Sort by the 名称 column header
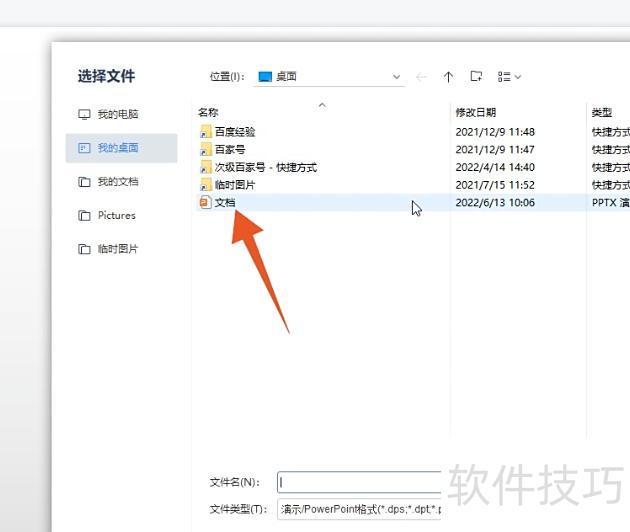 click(208, 113)
